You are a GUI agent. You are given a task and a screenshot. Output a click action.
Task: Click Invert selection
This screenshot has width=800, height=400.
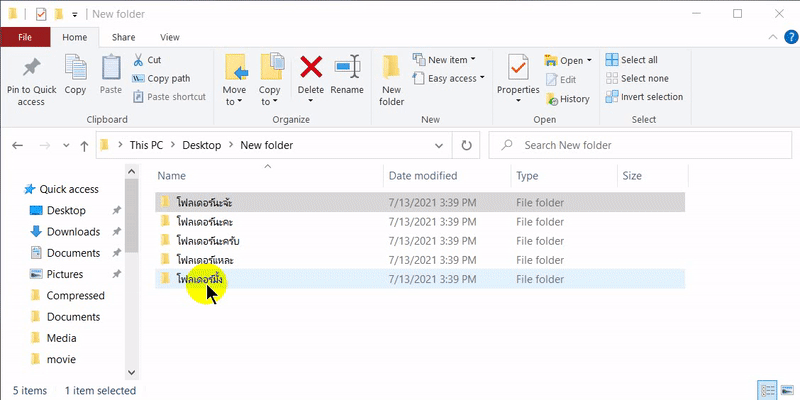coord(644,97)
